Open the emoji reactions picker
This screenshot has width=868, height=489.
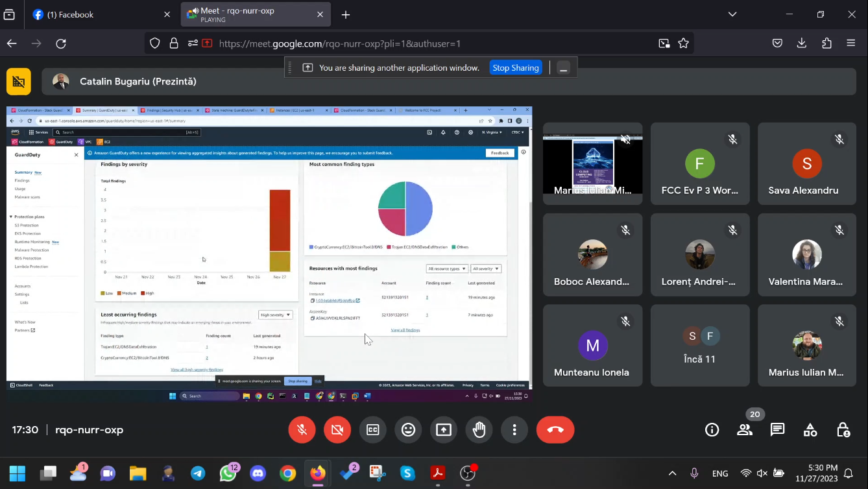[x=408, y=429]
